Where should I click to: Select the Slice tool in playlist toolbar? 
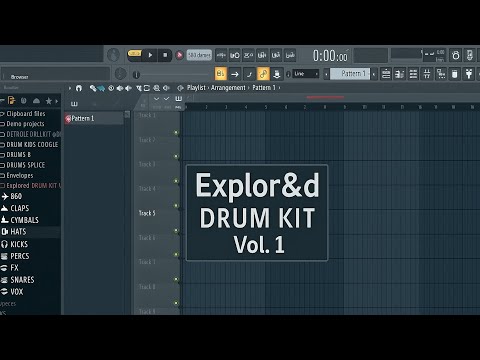click(x=138, y=88)
